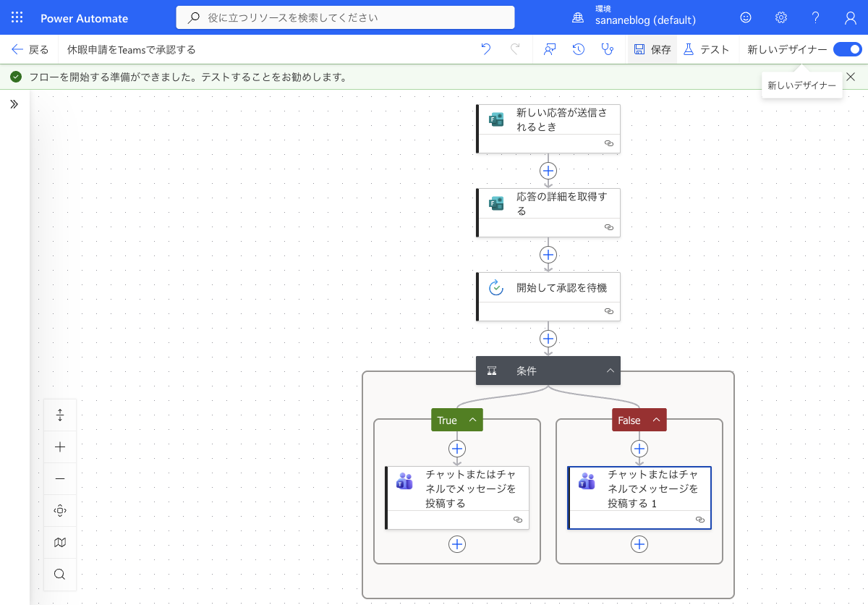This screenshot has width=868, height=605.
Task: Expand the left panel double chevron
Action: coord(14,104)
